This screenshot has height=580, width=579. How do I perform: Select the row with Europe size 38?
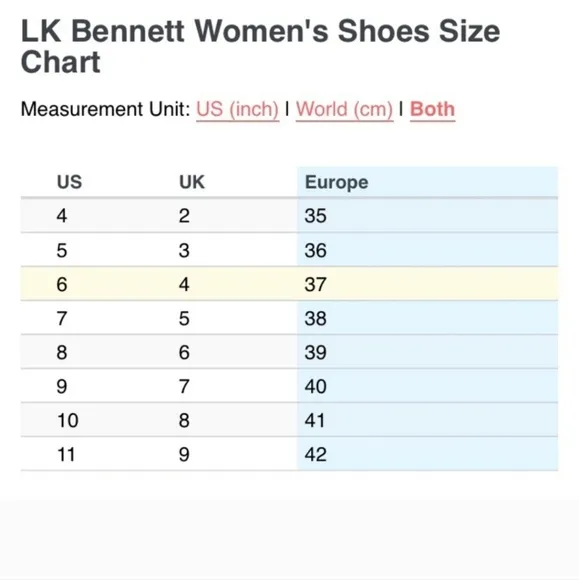coord(289,318)
